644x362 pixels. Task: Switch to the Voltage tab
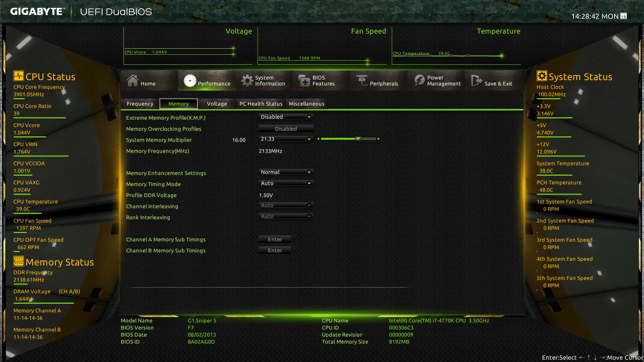pos(217,104)
